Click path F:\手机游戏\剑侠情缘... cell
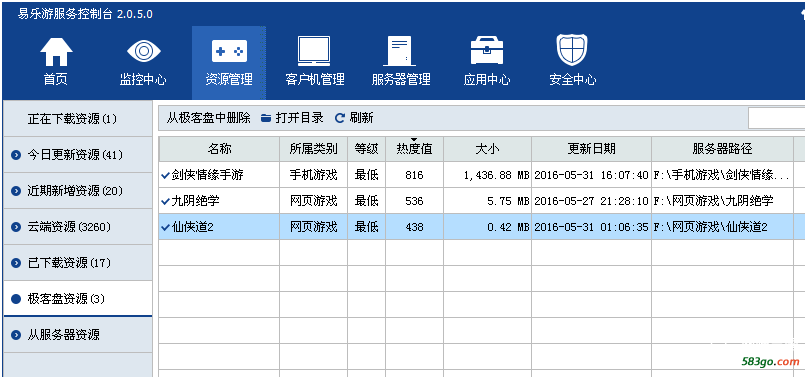805x377 pixels. point(722,175)
